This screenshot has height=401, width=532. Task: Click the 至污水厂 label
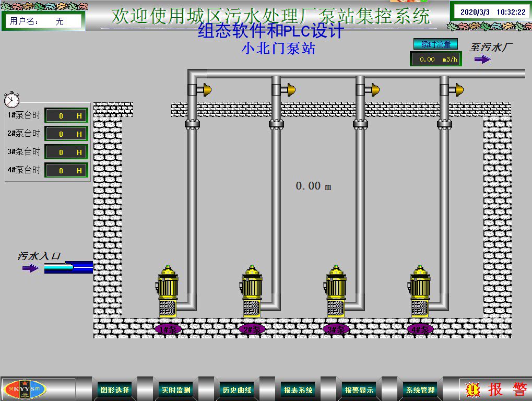491,47
